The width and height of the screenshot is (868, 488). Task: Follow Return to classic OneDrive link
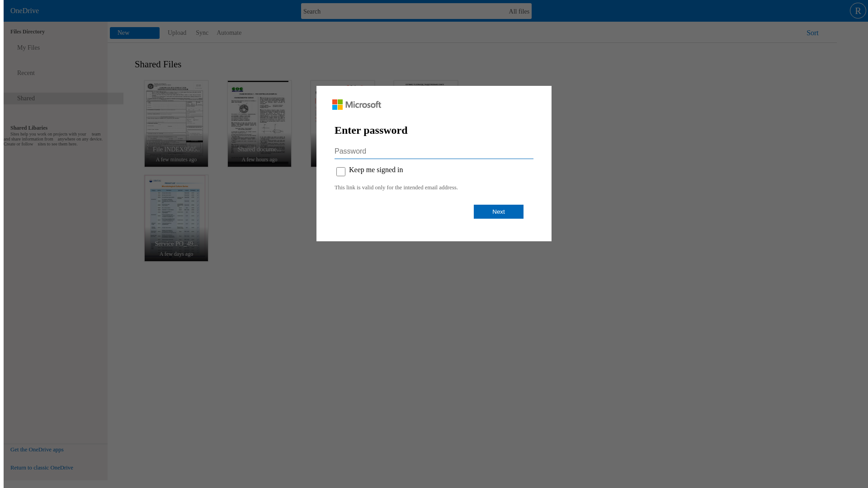click(x=42, y=468)
